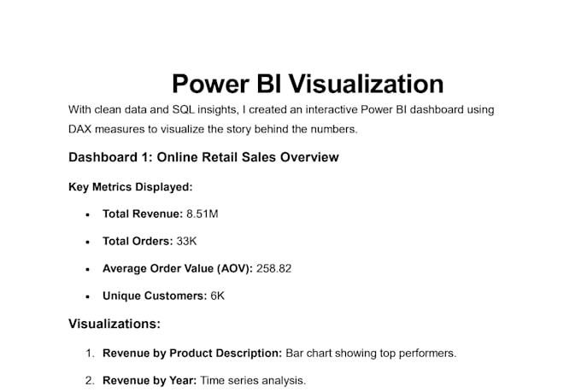Click the 'DAX measures to visualize' line
This screenshot has width=581, height=392.
point(213,129)
